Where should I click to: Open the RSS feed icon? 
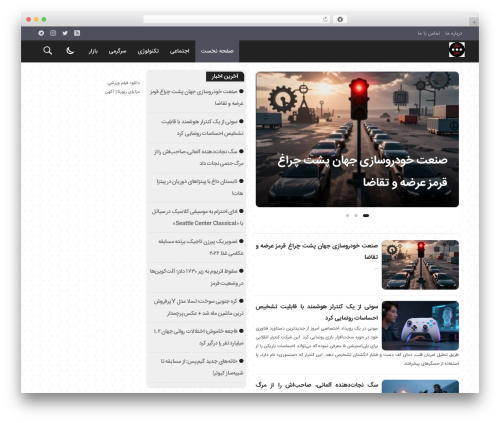point(77,33)
